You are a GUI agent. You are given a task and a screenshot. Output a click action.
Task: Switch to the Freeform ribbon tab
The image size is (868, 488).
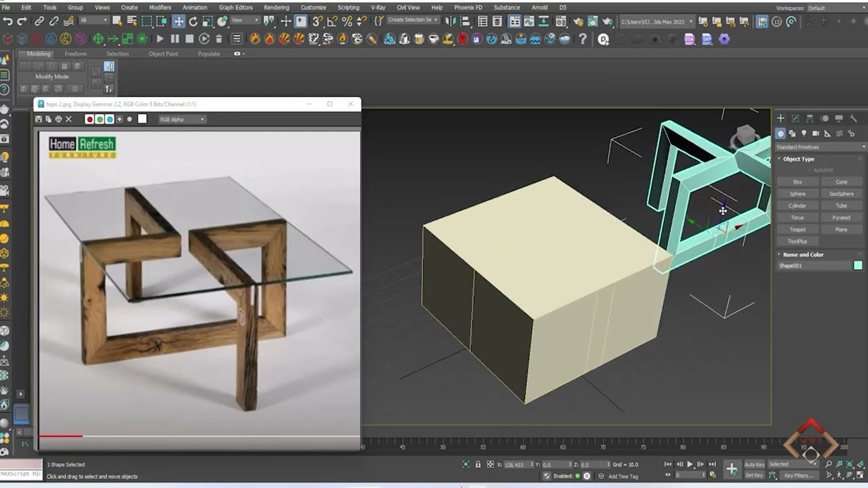76,54
